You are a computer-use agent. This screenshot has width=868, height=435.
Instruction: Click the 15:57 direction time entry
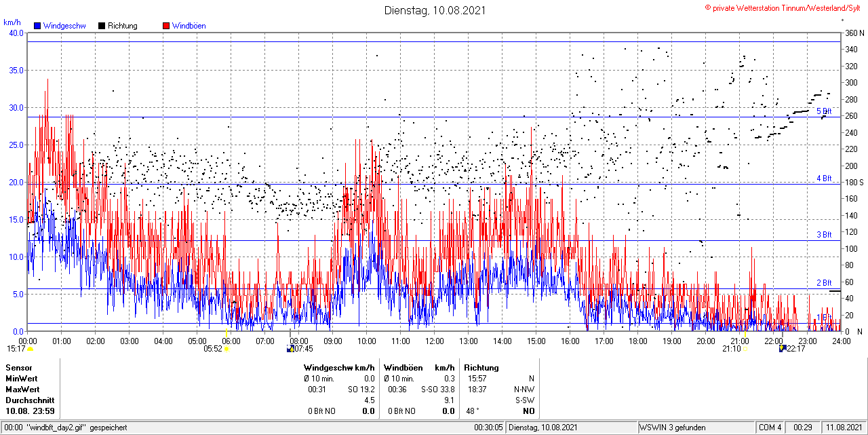(477, 378)
